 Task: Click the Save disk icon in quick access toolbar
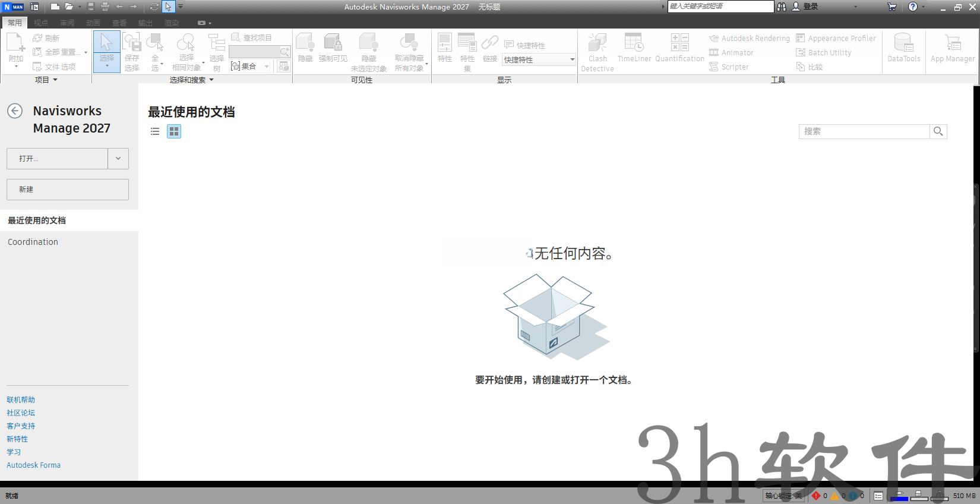point(91,7)
